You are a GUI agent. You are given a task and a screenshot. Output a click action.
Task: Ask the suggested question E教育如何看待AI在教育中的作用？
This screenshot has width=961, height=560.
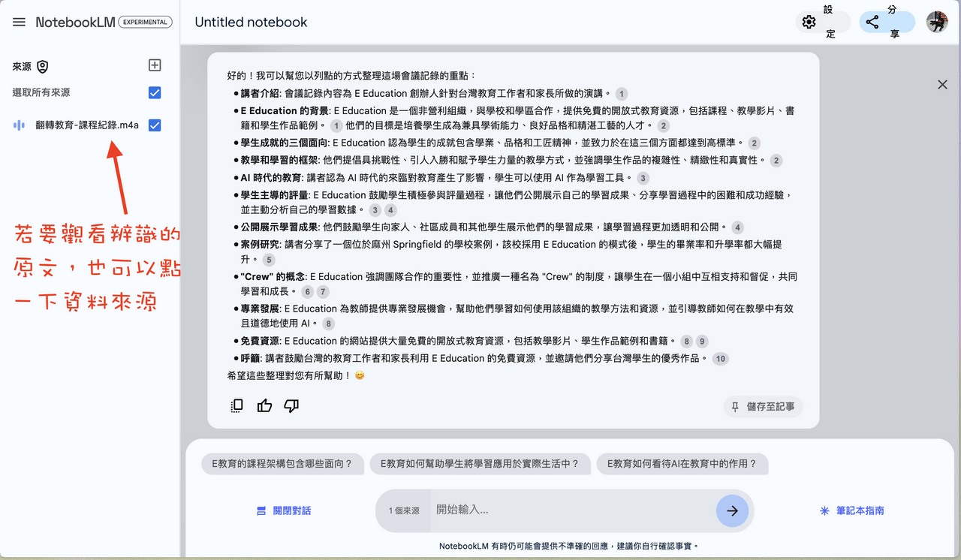click(x=682, y=464)
